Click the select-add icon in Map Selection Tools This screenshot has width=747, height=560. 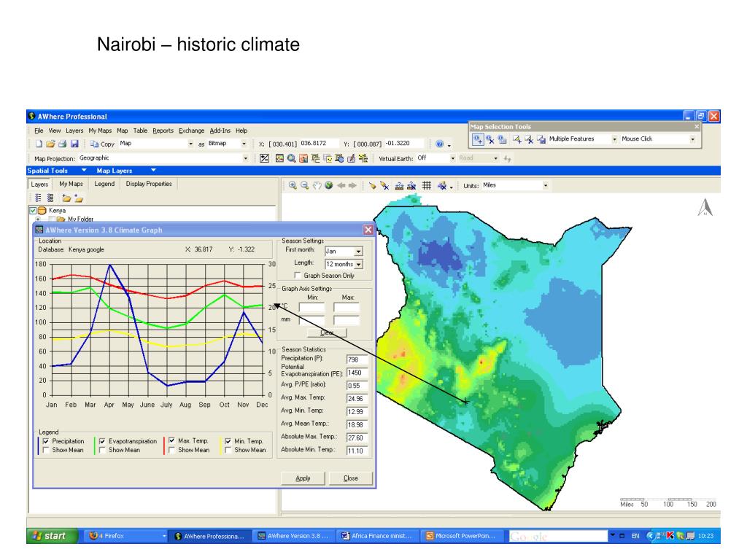[478, 139]
